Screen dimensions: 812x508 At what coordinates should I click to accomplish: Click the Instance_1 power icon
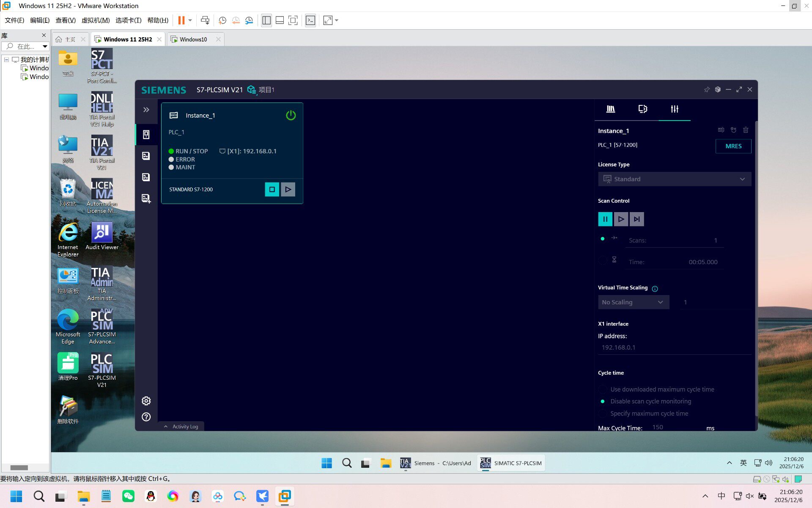pos(291,115)
